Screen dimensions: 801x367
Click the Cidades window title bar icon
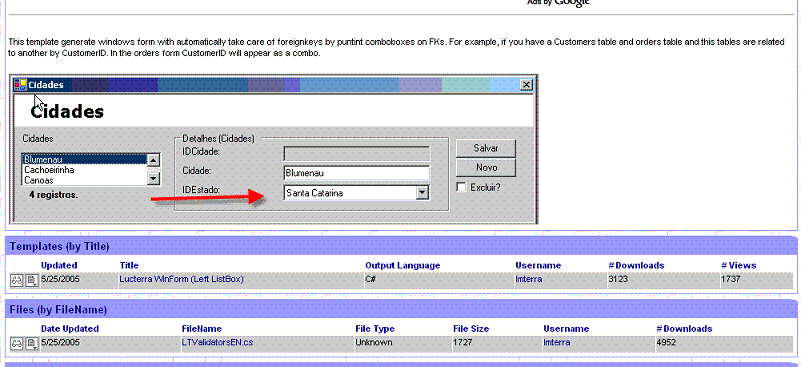pyautogui.click(x=20, y=84)
